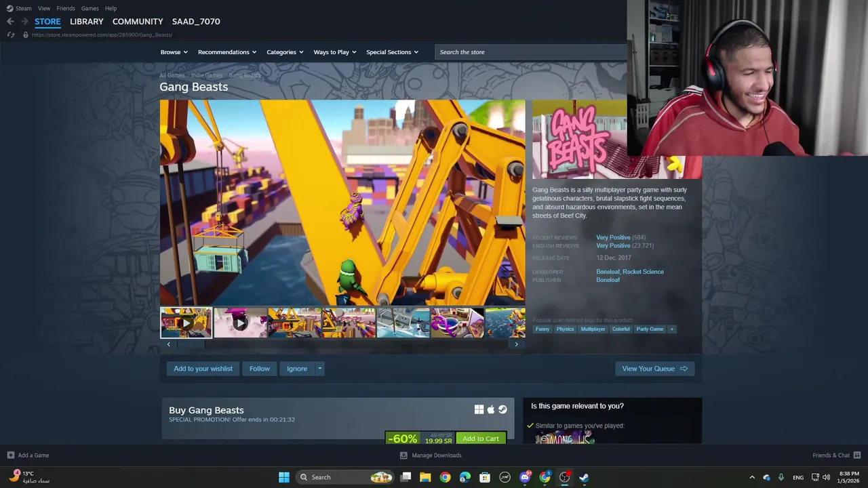Switch to the LIBRARY tab
868x488 pixels.
tap(87, 22)
